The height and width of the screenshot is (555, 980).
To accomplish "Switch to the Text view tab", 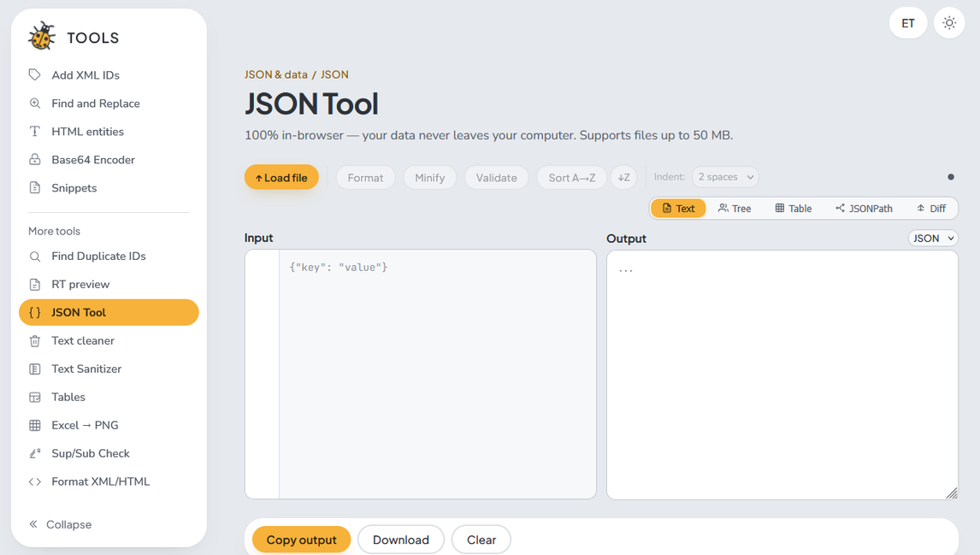I will click(x=678, y=208).
